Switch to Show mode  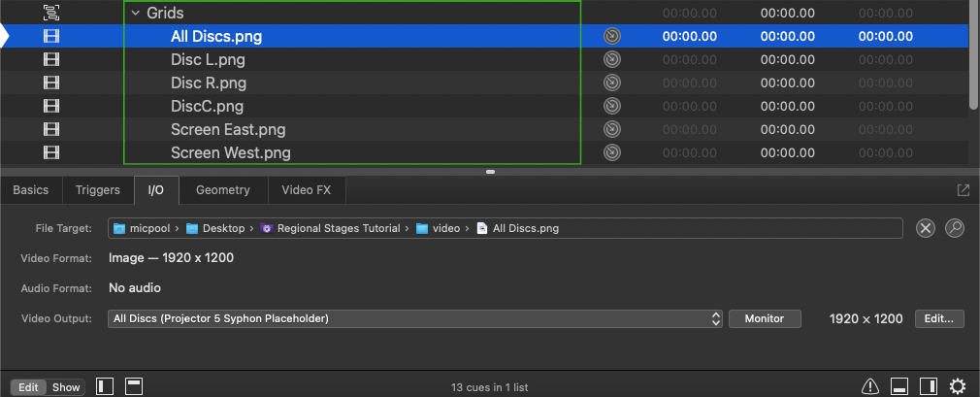[66, 387]
